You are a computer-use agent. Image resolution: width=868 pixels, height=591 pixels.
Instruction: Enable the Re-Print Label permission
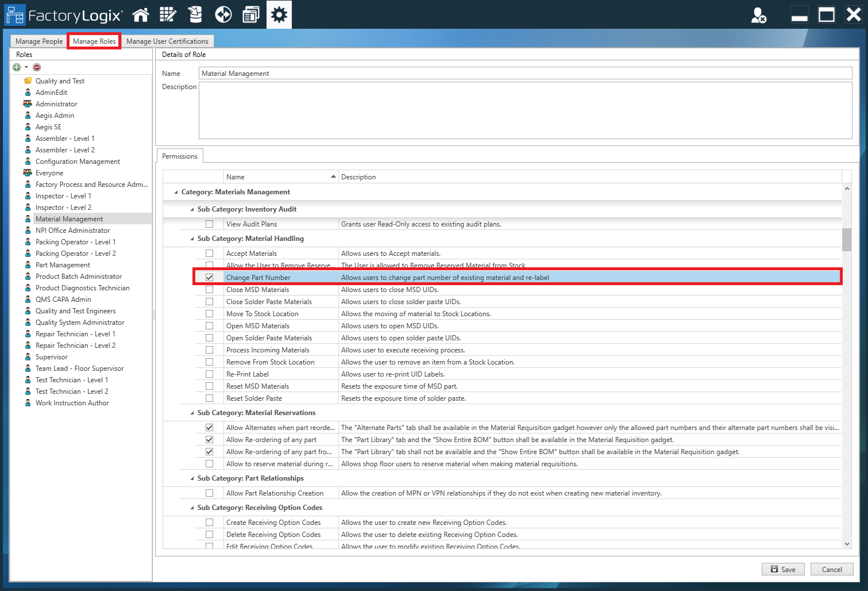[209, 374]
